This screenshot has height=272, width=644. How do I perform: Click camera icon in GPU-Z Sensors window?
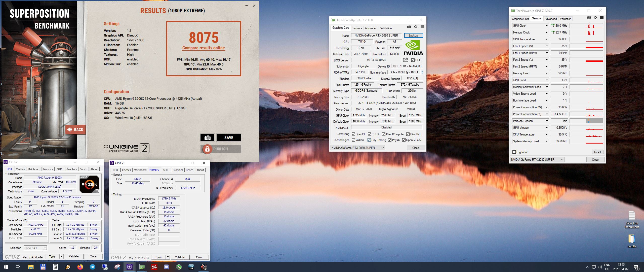[x=589, y=18]
